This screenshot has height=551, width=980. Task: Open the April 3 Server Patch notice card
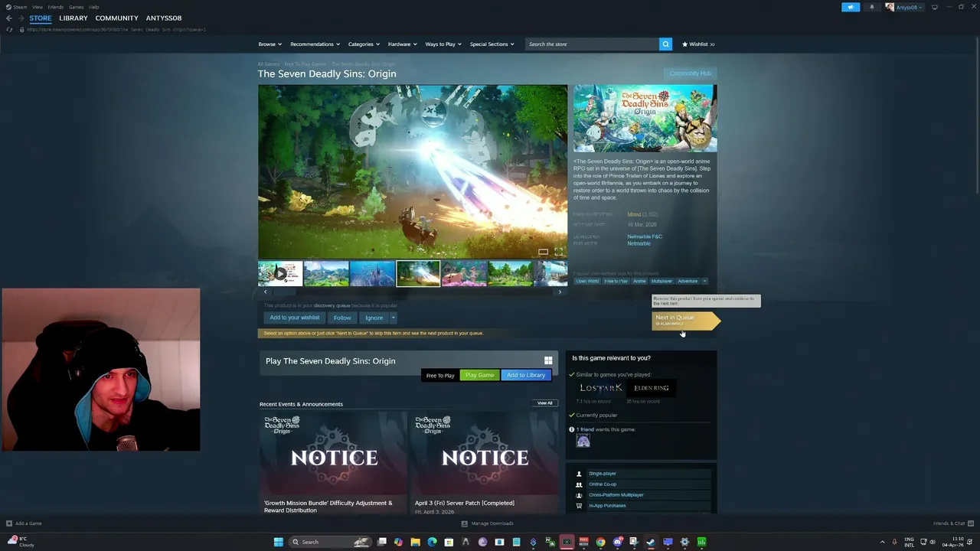coord(485,463)
